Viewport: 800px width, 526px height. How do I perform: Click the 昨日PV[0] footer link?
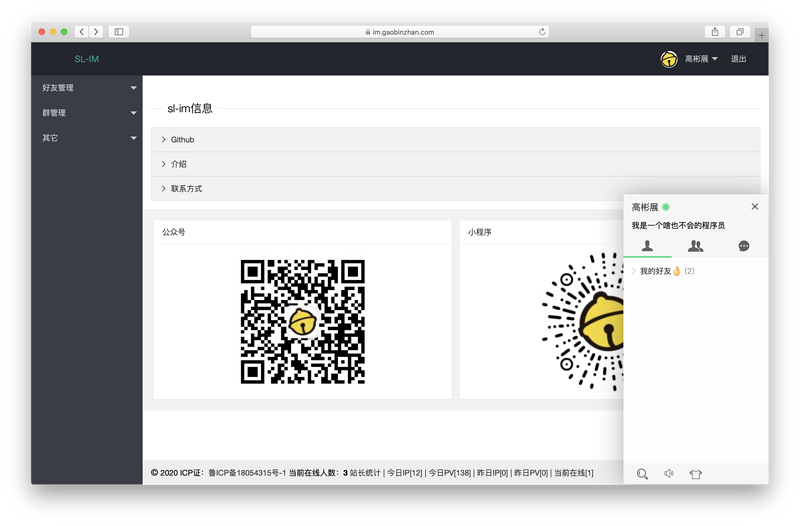[x=531, y=473]
